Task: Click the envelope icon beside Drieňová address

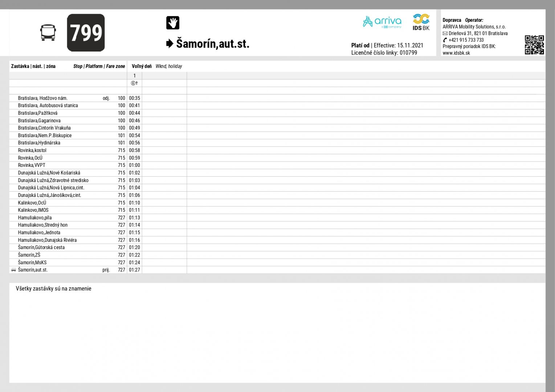Action: (x=445, y=33)
